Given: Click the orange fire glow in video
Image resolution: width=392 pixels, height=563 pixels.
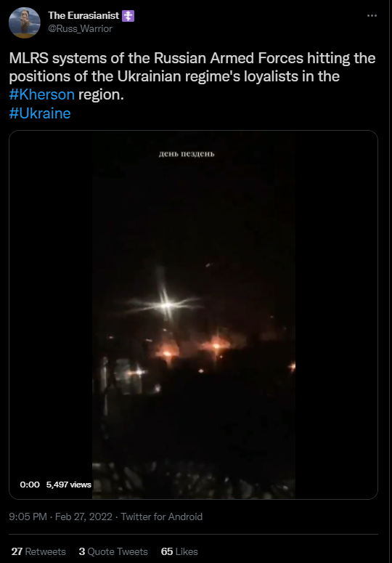Looking at the screenshot, I should click(216, 345).
